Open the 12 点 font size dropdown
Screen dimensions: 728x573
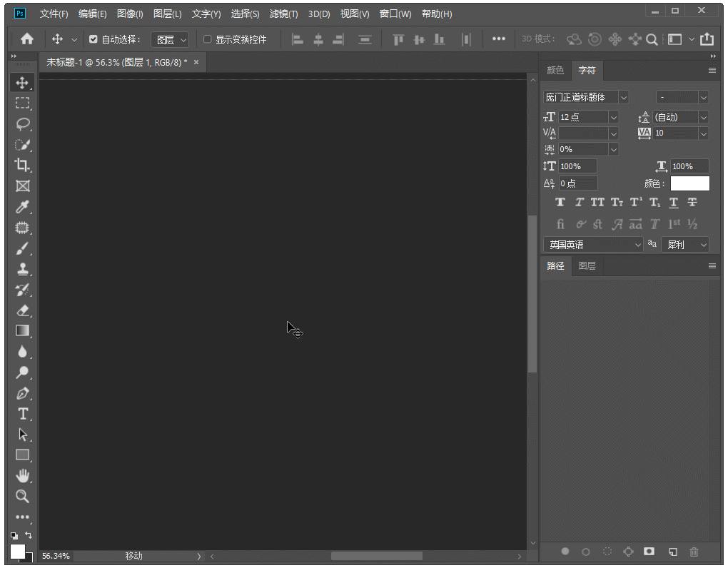(x=613, y=118)
